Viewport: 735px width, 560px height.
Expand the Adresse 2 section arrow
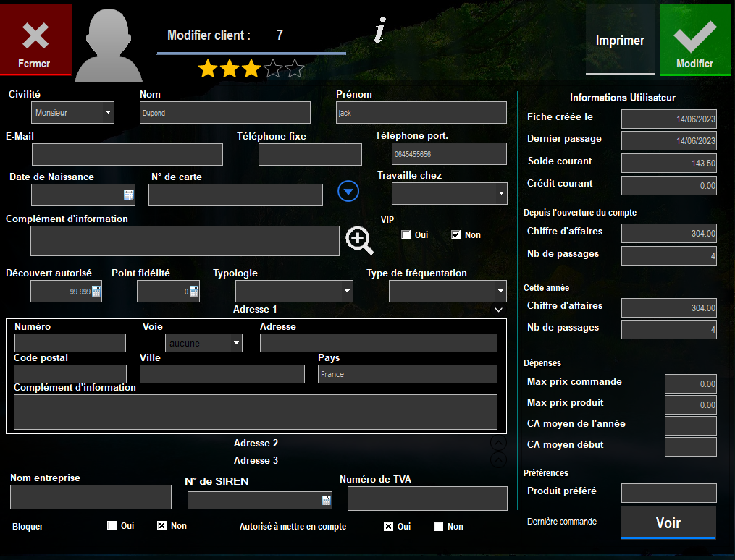[x=498, y=443]
